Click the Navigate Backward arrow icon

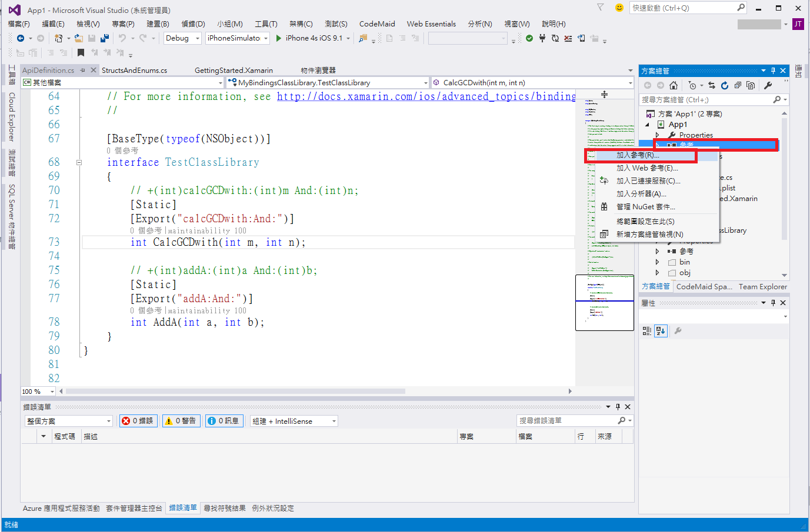tap(21, 38)
